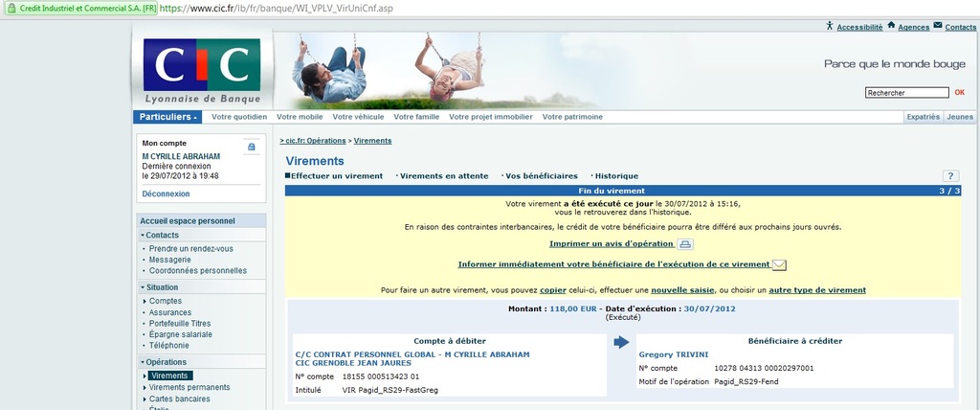
Task: Click the Agences link
Action: (914, 27)
